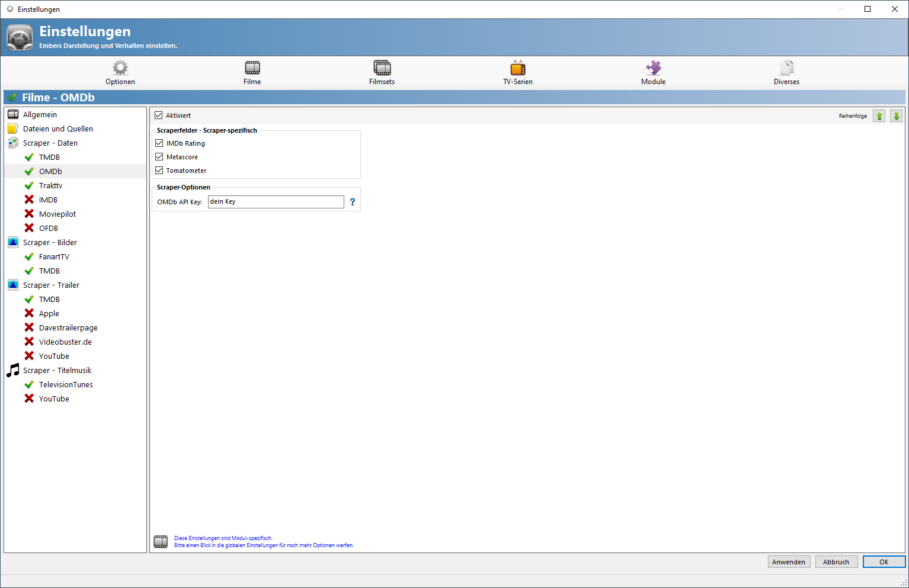The width and height of the screenshot is (909, 588).
Task: Open the Optionen gear section
Action: click(x=120, y=72)
